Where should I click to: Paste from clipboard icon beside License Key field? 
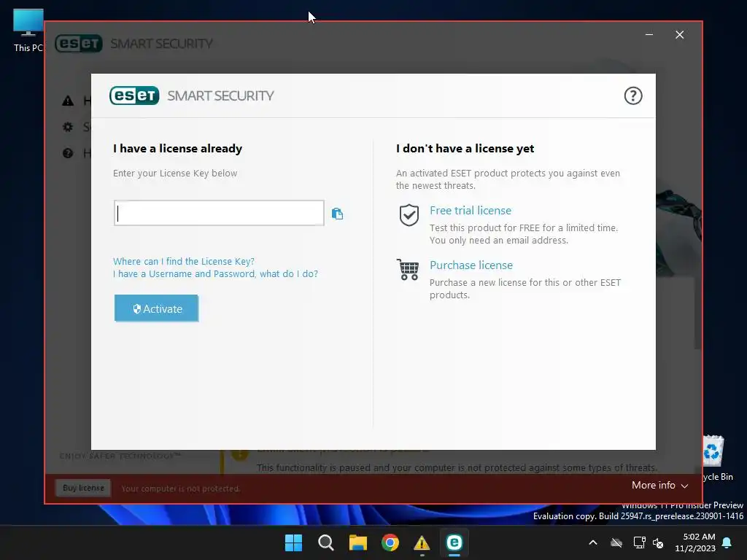coord(337,214)
